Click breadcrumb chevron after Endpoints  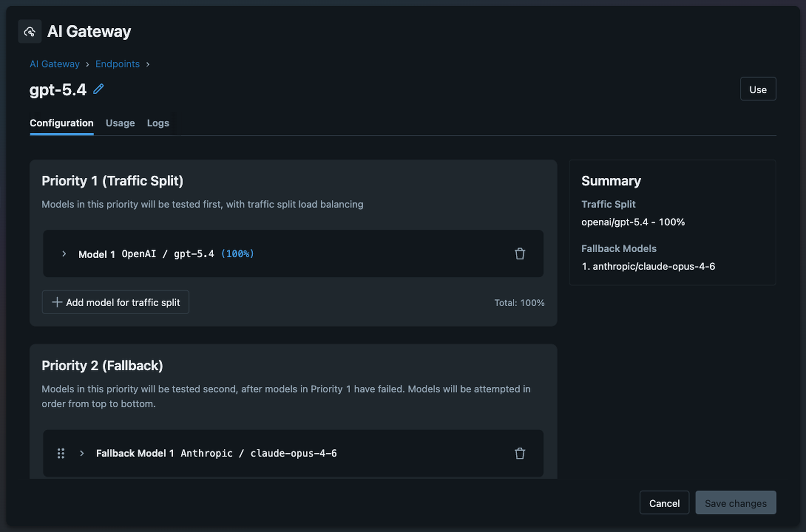pyautogui.click(x=148, y=64)
